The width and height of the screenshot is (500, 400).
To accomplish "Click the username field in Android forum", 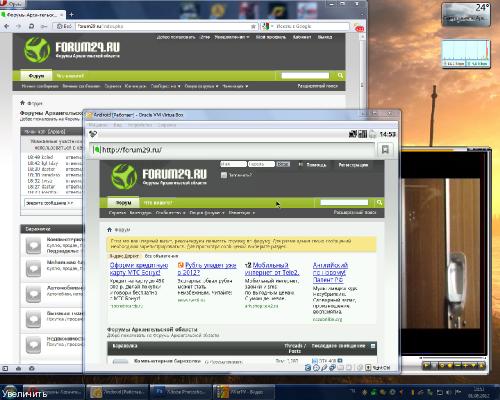I will [233, 164].
